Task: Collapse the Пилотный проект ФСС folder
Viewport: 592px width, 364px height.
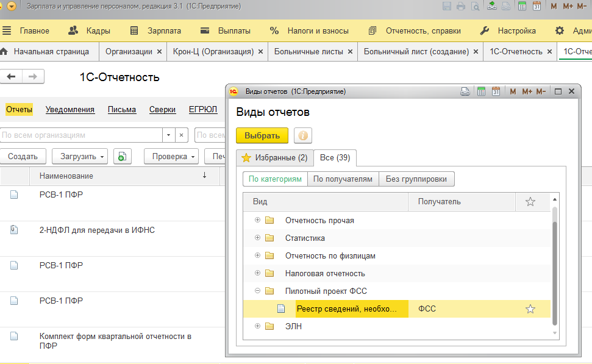Action: (x=257, y=291)
